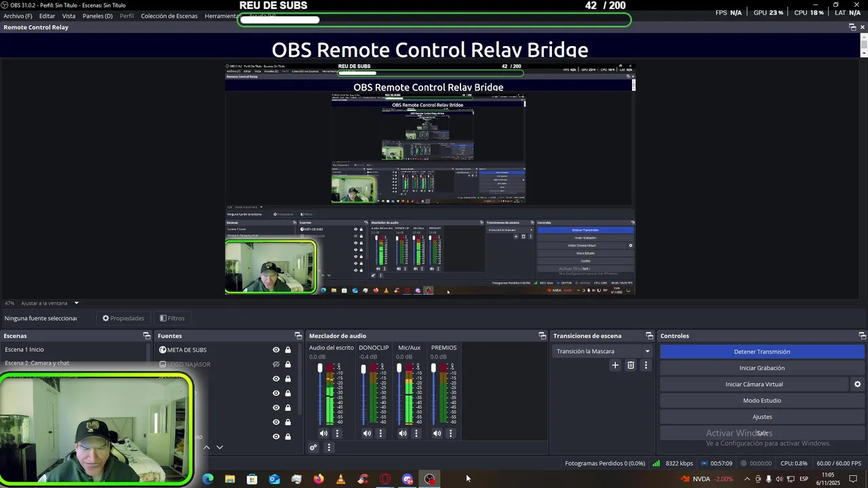
Task: Open the mixer panel three-dot menu
Action: 329,447
